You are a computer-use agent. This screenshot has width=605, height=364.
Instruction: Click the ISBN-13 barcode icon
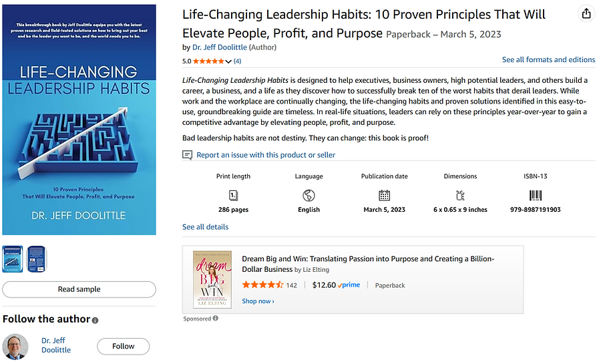tap(536, 196)
